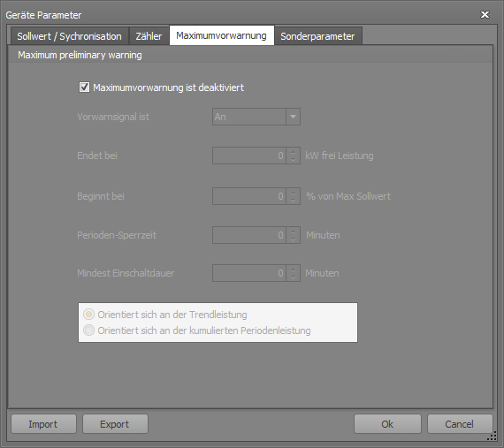Open the Zähler tab

click(x=149, y=36)
